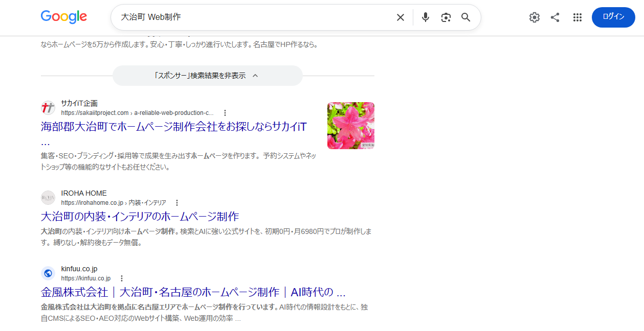Screen dimensions: 644x331
Task: Start voice search with microphone
Action: point(426,17)
